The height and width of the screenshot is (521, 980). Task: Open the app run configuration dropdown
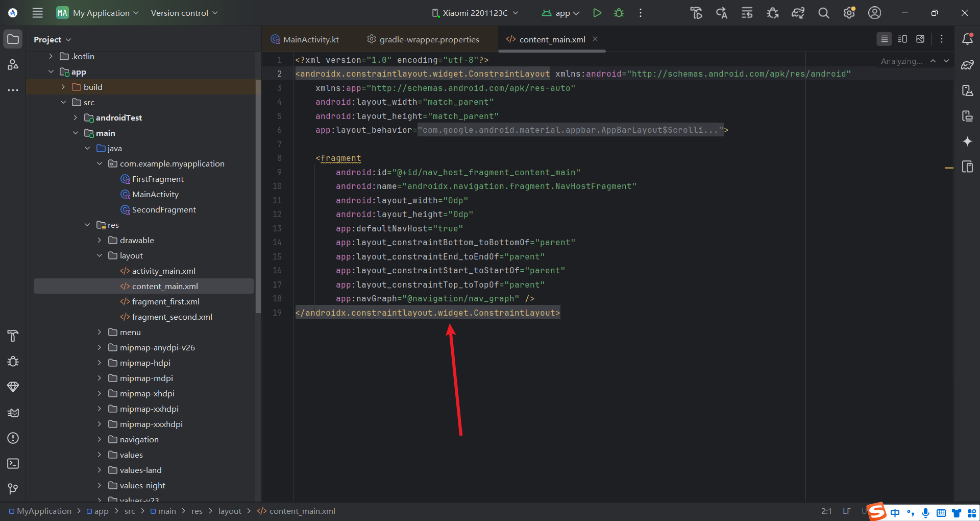click(560, 13)
